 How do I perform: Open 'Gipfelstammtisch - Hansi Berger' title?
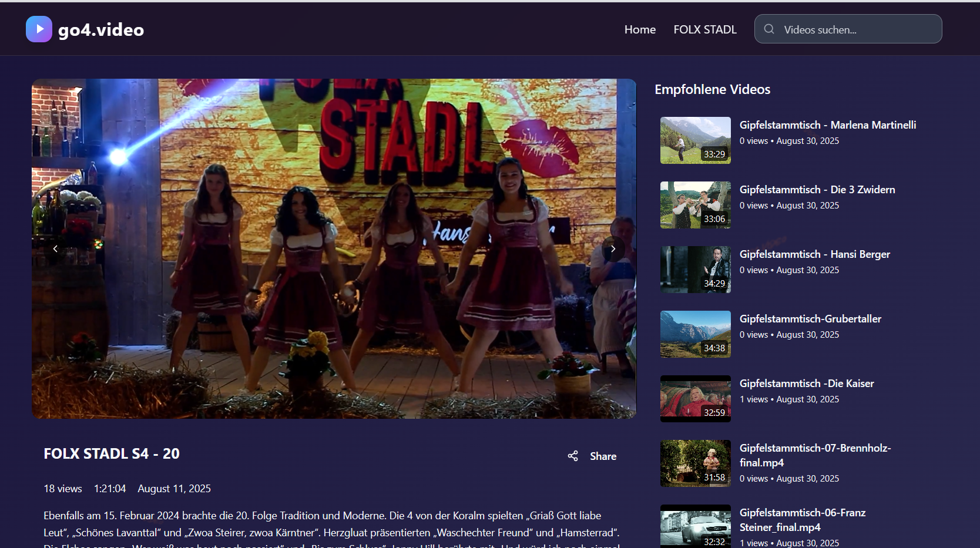click(815, 254)
